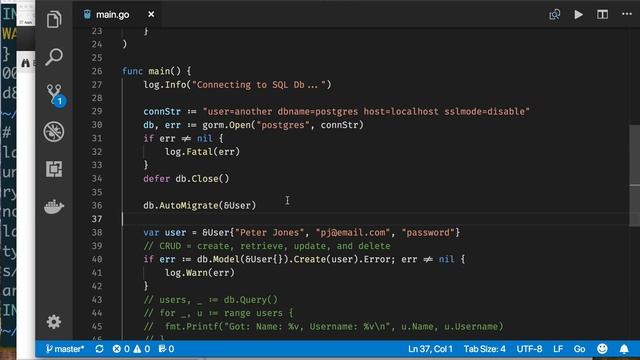Image resolution: width=640 pixels, height=360 pixels.
Task: Show errors count in status bar
Action: tap(121, 349)
